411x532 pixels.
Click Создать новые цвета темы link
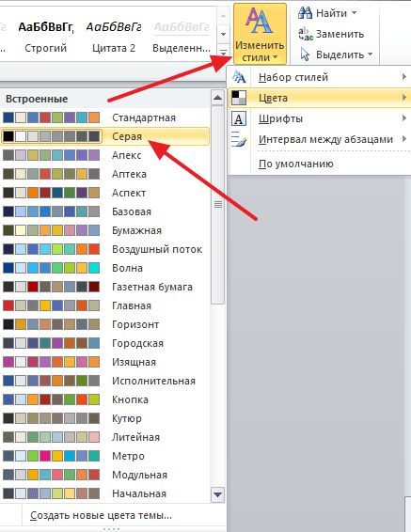coord(101,515)
